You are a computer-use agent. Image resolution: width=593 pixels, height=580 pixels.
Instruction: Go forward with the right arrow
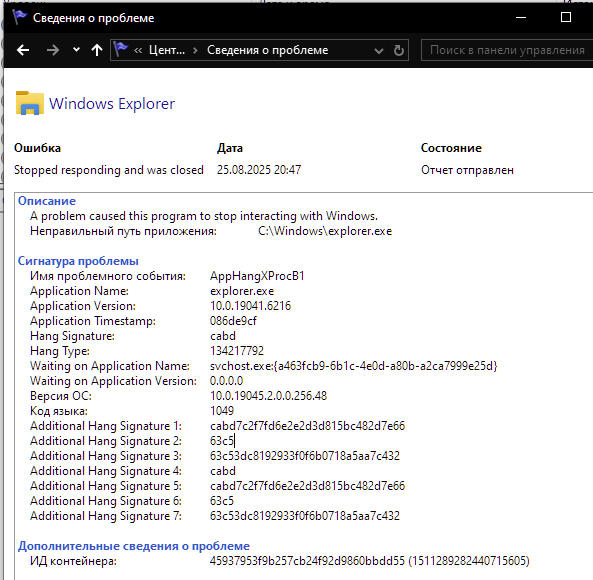tap(53, 50)
